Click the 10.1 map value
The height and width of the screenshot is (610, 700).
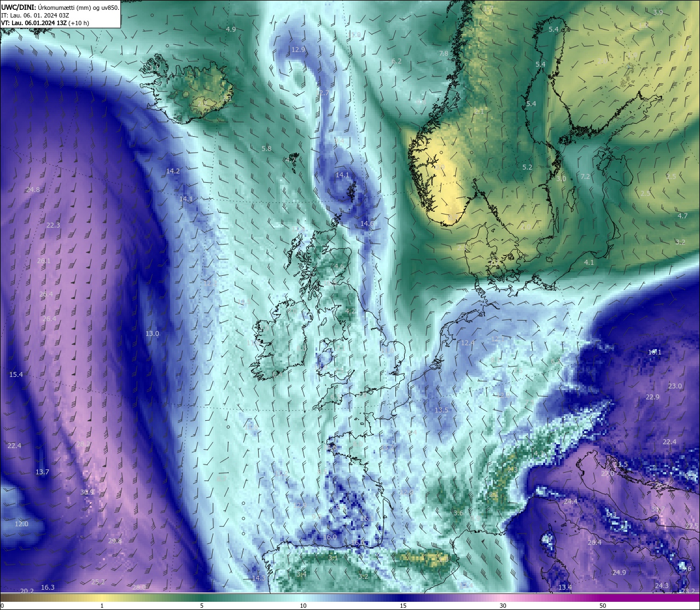coord(655,352)
